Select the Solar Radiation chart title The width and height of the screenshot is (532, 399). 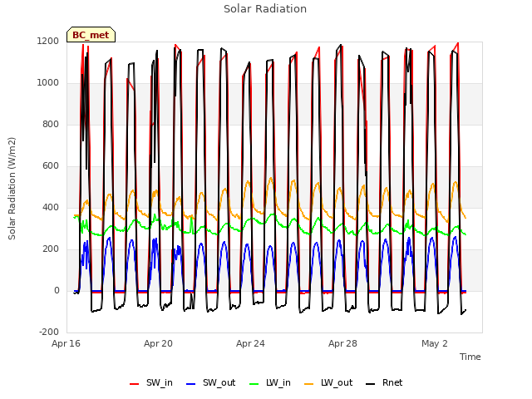point(265,9)
